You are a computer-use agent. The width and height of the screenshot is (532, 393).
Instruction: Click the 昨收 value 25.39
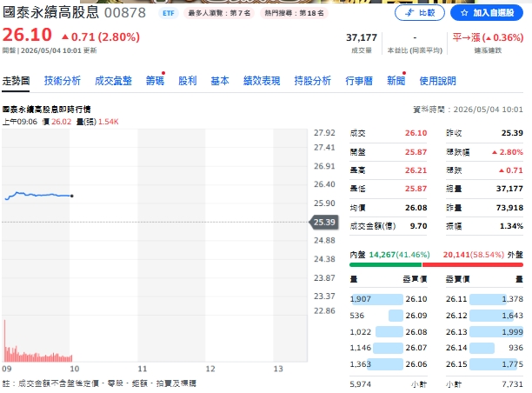pyautogui.click(x=512, y=133)
